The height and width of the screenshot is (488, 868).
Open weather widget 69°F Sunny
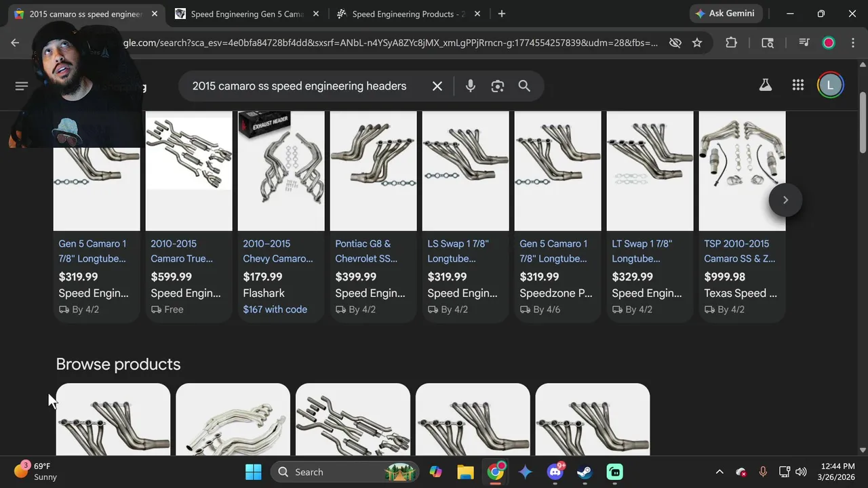(36, 472)
